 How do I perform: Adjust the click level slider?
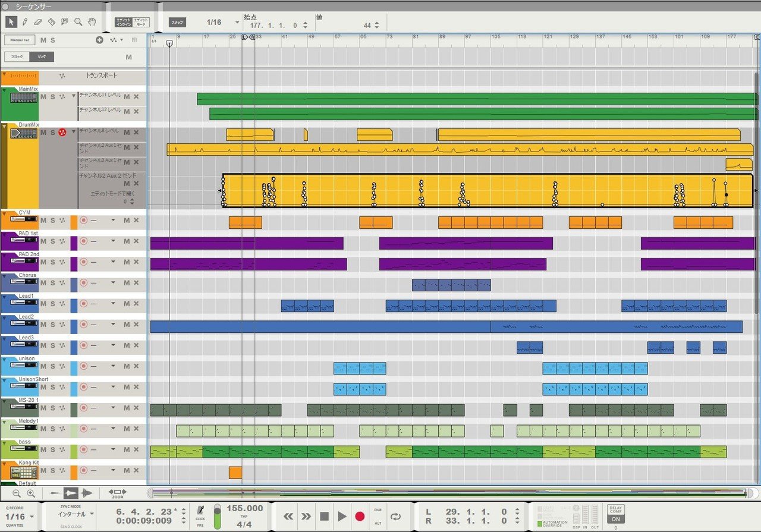[217, 516]
